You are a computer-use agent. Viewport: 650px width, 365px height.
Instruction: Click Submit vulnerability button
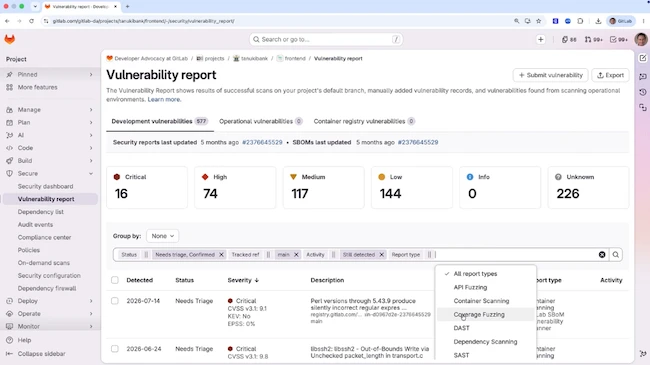[x=551, y=75]
